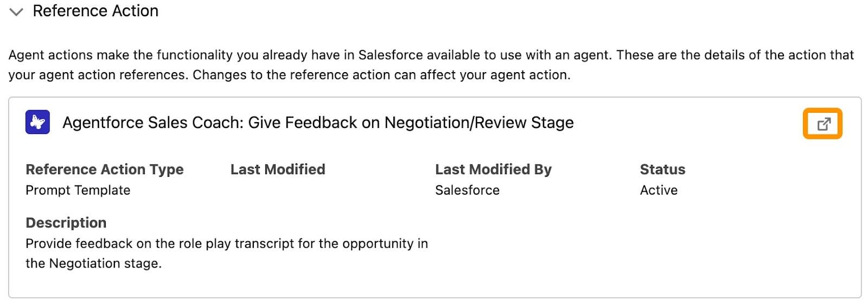Click the Reference Action section heading
Viewport: 868px width, 307px height.
95,11
